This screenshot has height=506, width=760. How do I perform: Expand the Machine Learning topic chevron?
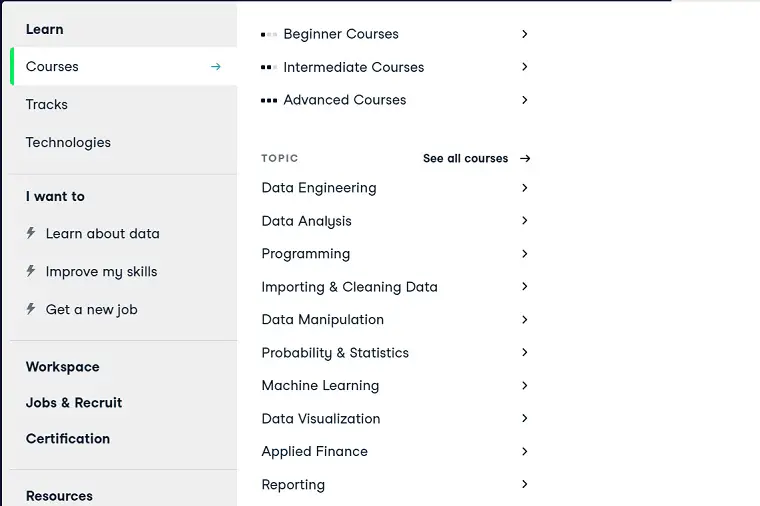pyautogui.click(x=524, y=385)
